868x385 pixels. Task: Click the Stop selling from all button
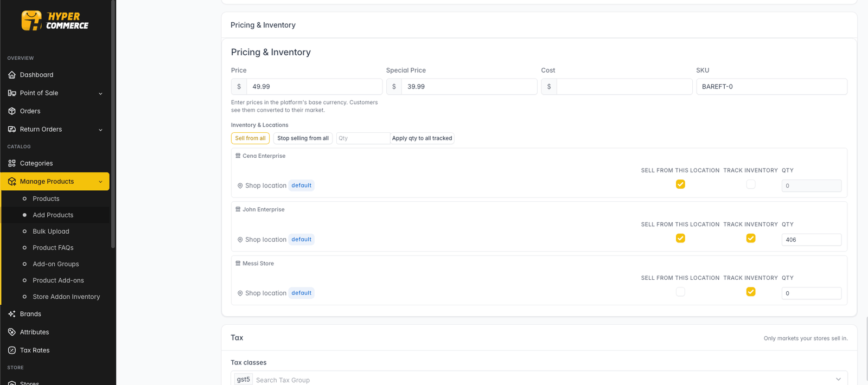point(303,138)
